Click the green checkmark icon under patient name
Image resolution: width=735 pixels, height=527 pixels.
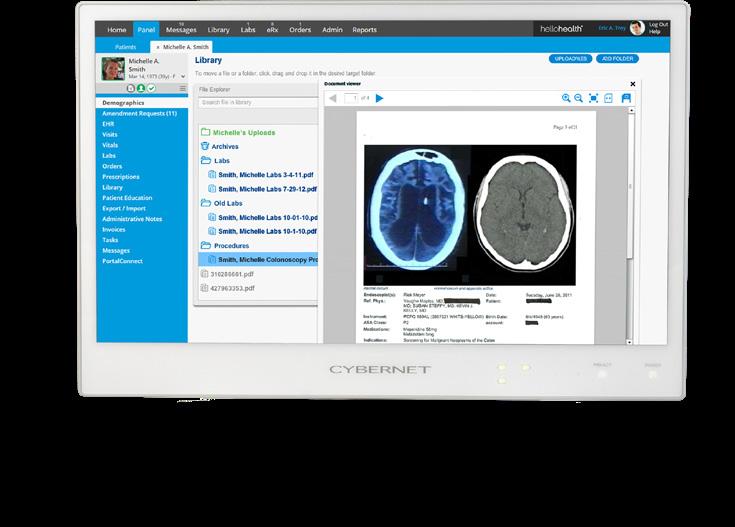[x=151, y=88]
